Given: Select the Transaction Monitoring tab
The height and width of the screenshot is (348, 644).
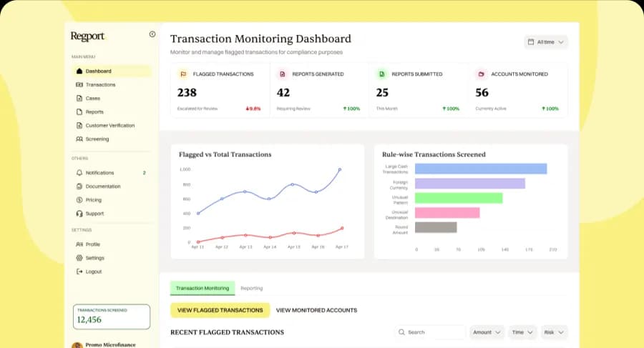Looking at the screenshot, I should click(203, 288).
